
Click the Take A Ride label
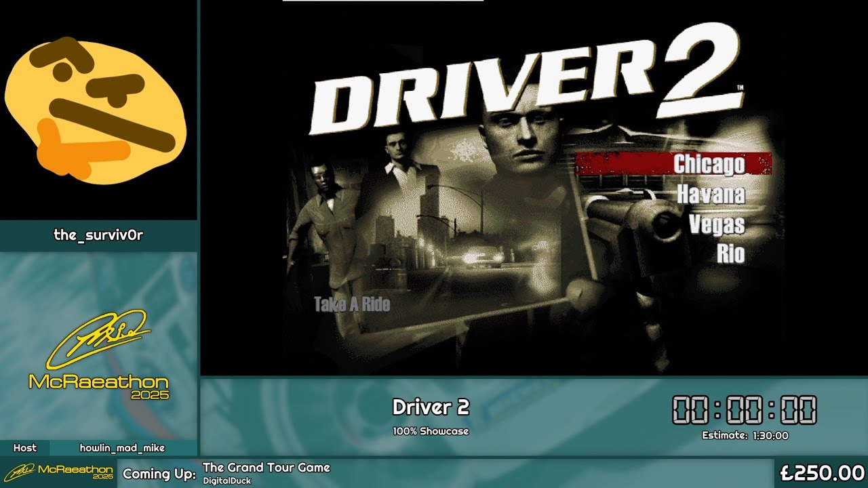point(352,304)
